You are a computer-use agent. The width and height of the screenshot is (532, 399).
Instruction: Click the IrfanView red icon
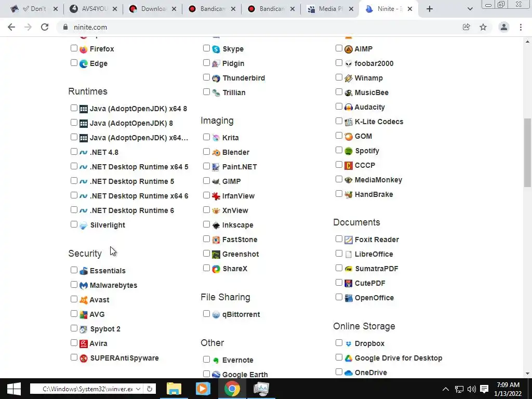pos(216,196)
